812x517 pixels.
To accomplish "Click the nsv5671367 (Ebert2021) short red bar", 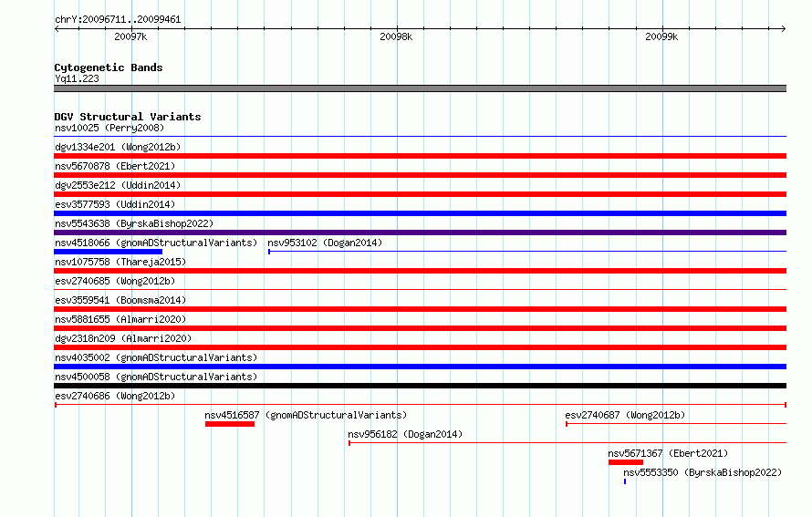I will pos(626,462).
